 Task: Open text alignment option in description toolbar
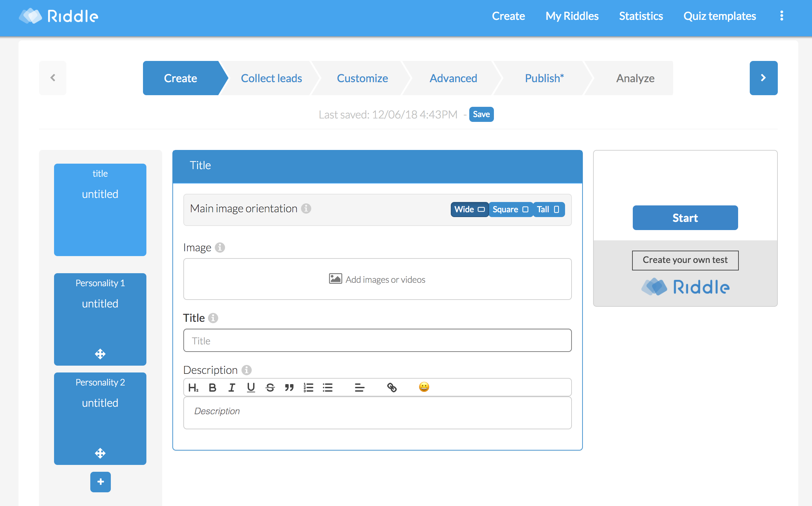359,387
